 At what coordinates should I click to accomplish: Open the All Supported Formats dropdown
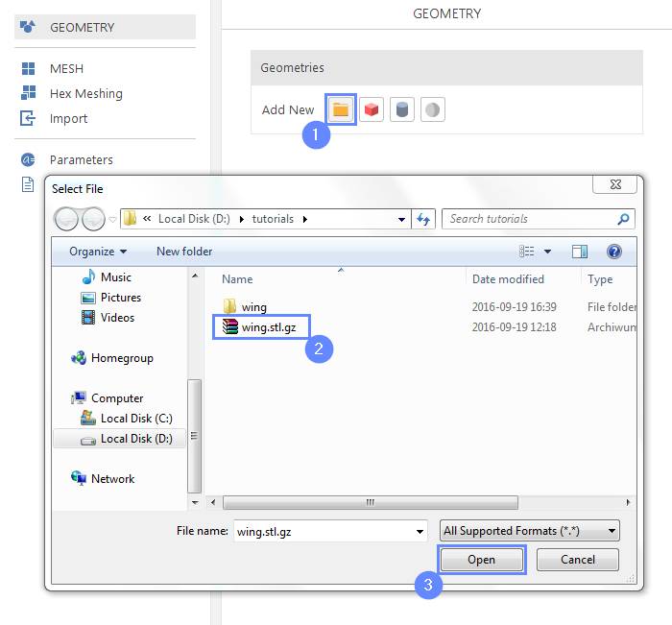click(x=530, y=531)
